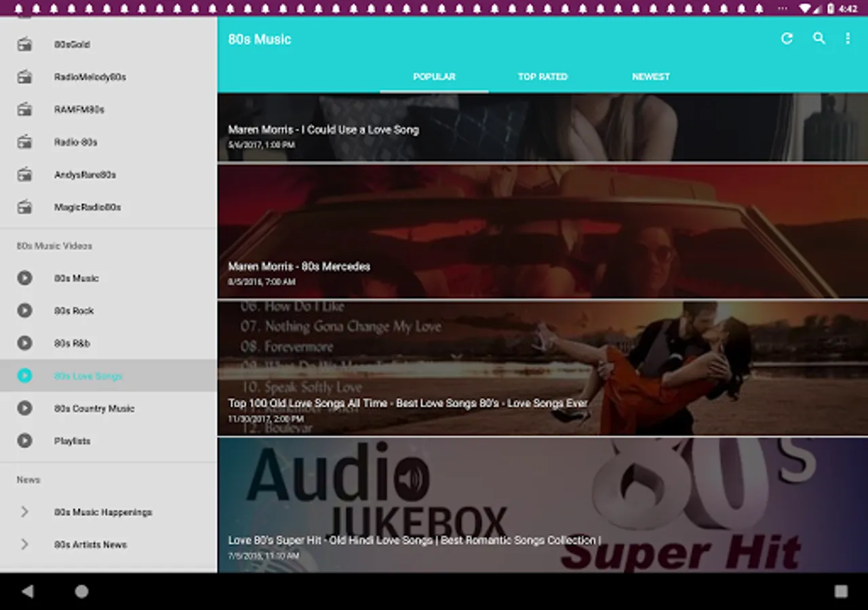Tap the radio icon beside AndysRare80s
868x610 pixels.
click(24, 175)
